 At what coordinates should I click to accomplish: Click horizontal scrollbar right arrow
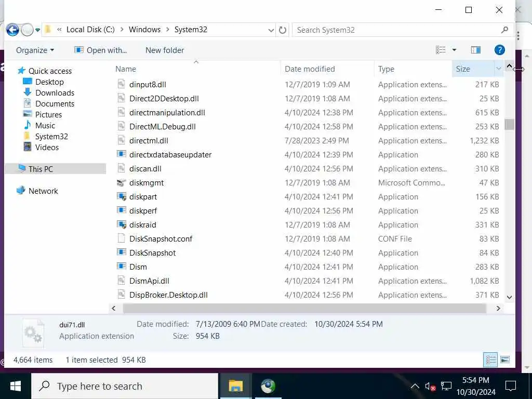coord(498,308)
